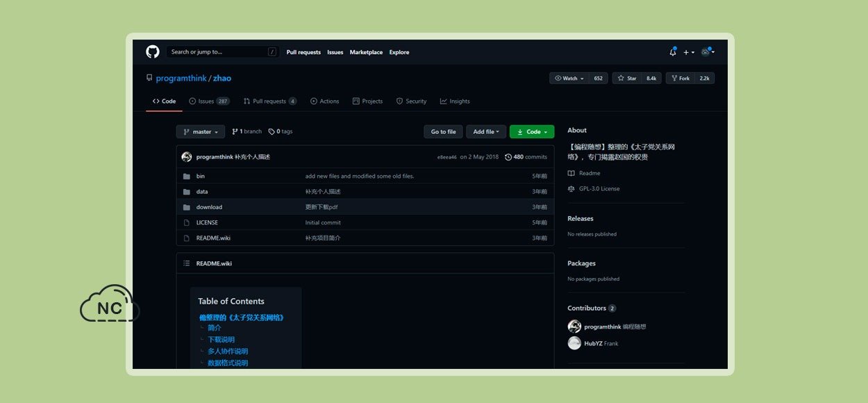Fork the repository
The width and height of the screenshot is (868, 403).
[x=680, y=79]
